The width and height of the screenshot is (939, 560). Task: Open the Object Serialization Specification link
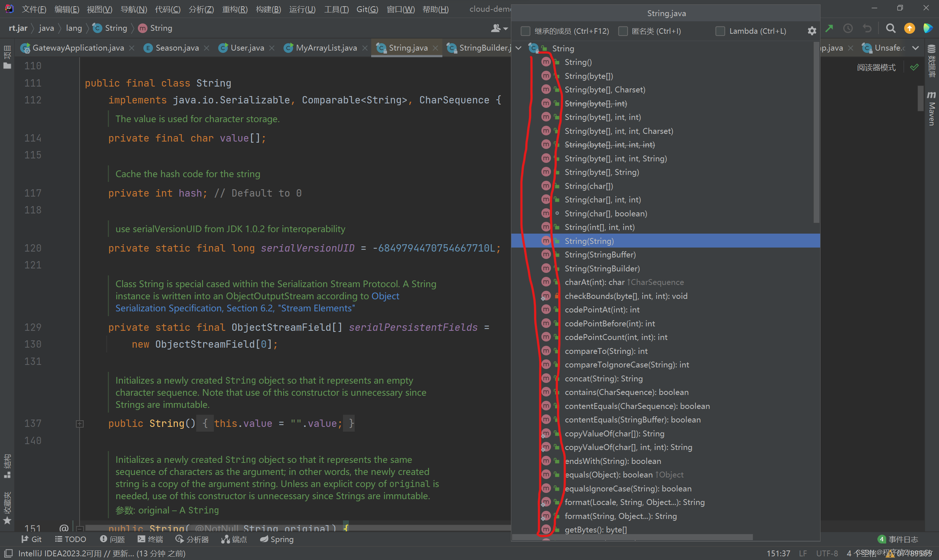coord(257,302)
